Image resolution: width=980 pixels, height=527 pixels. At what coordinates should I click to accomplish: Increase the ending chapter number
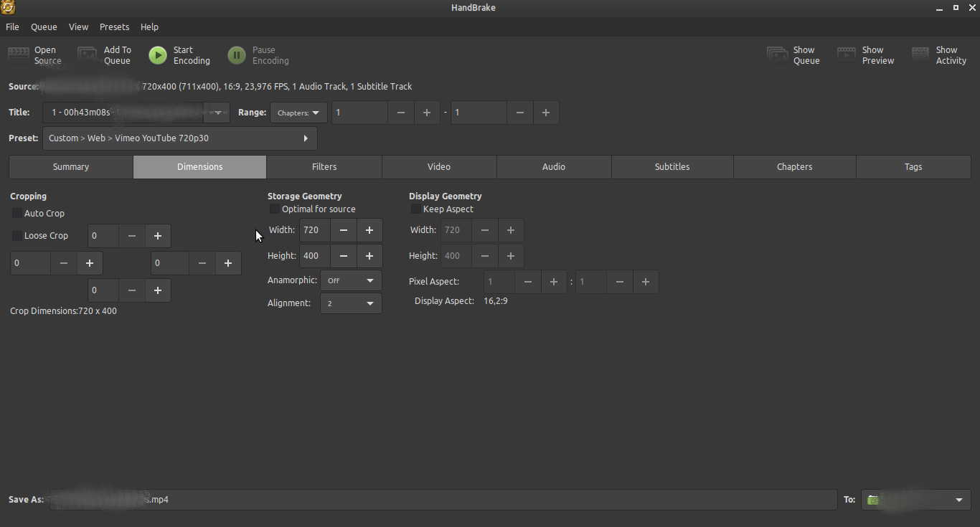(546, 113)
